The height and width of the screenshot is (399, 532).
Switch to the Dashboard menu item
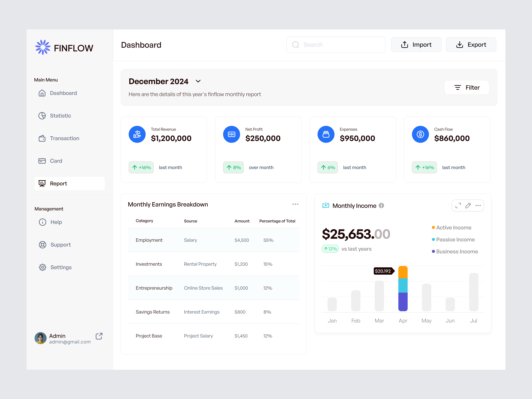[63, 93]
